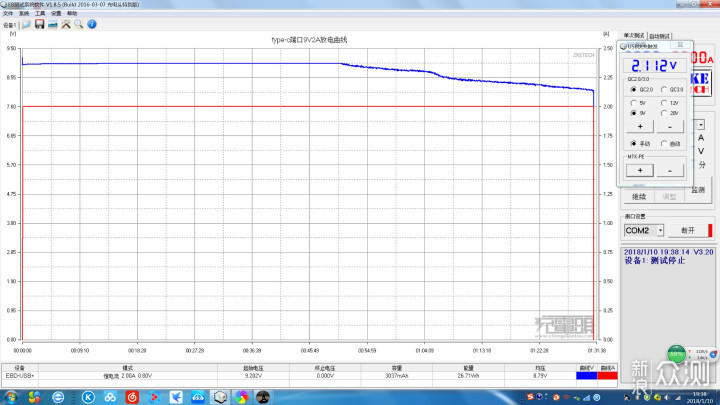Select the 20V voltage radio button

(662, 114)
